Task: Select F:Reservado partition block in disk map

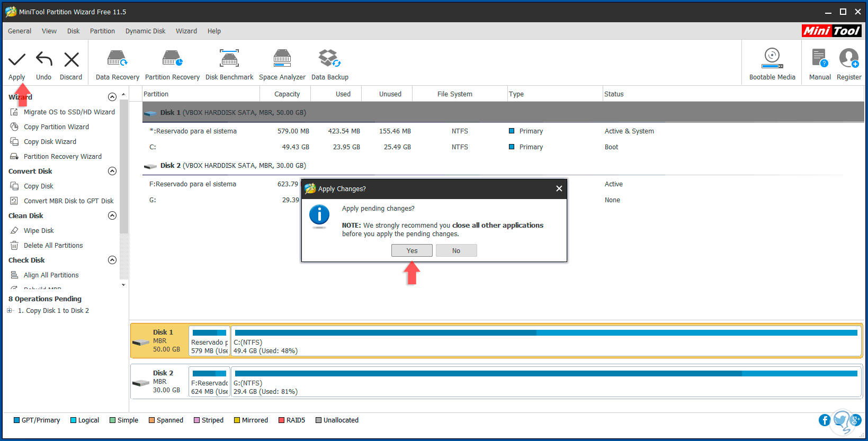Action: pyautogui.click(x=209, y=382)
